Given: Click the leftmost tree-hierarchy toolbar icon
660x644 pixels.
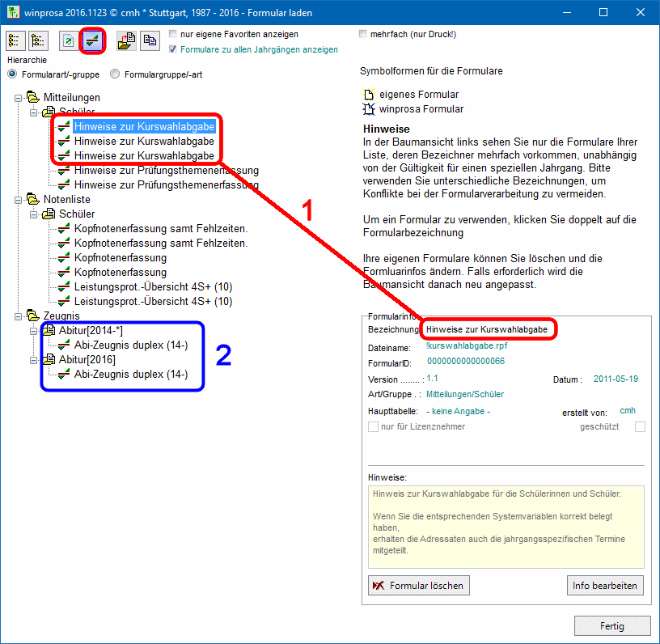Looking at the screenshot, I should pyautogui.click(x=15, y=40).
